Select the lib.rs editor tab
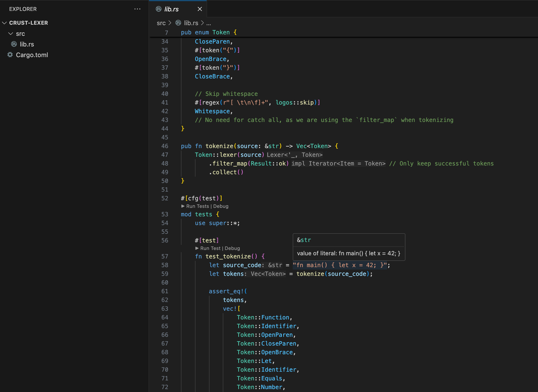The image size is (538, 392). 172,9
